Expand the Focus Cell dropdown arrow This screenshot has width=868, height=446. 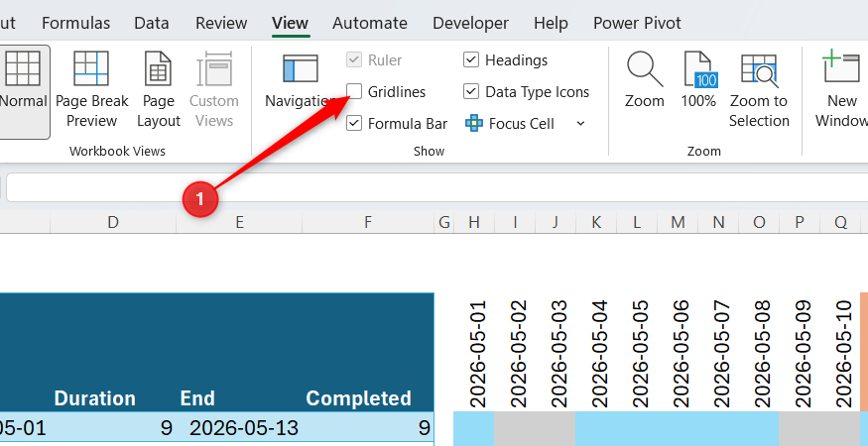tap(580, 124)
